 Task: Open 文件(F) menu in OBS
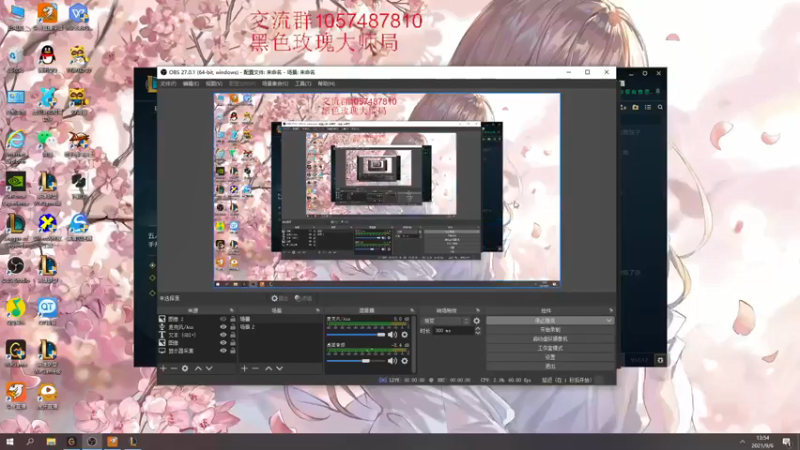point(168,84)
